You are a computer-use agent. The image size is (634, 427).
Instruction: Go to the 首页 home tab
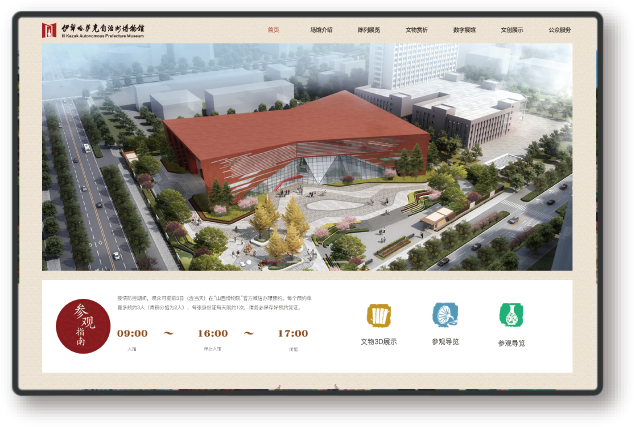coord(273,30)
